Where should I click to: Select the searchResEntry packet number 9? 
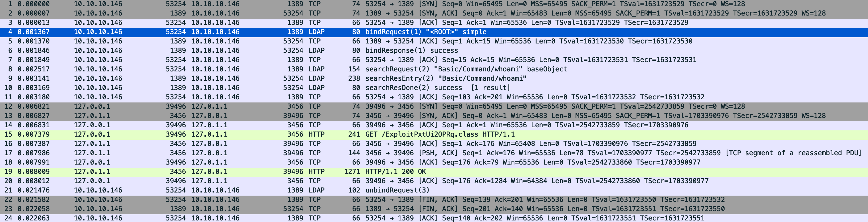(x=434, y=79)
